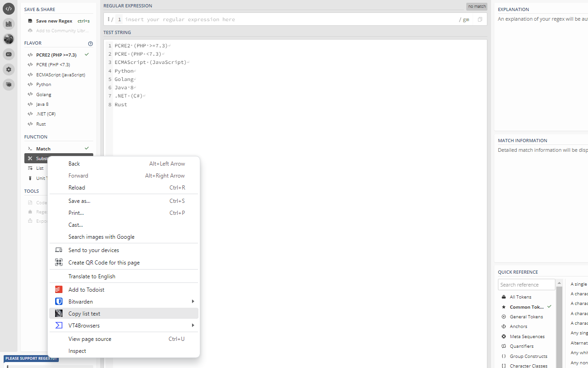This screenshot has width=588, height=368.
Task: Select the Rust flavor option
Action: click(x=40, y=124)
